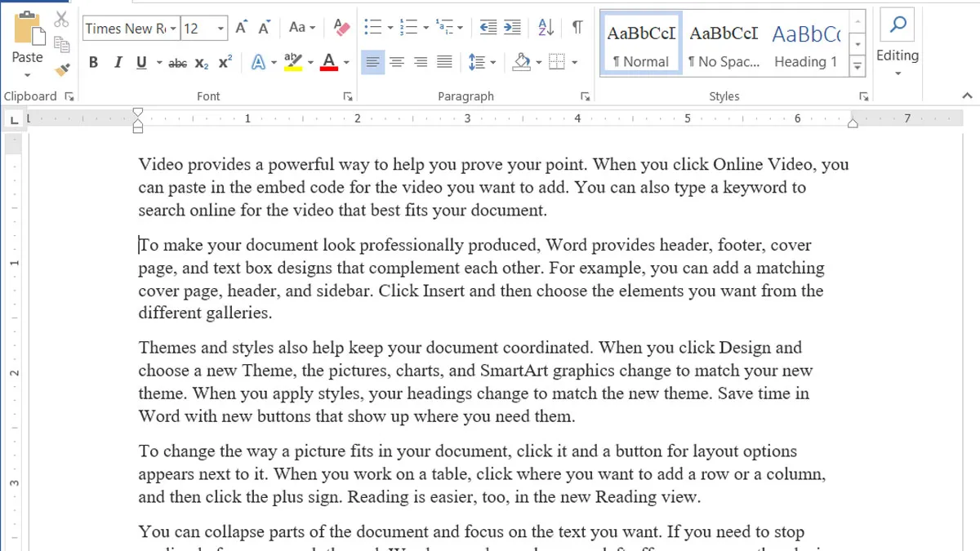Image resolution: width=980 pixels, height=551 pixels.
Task: Open the font size dropdown
Action: point(220,29)
